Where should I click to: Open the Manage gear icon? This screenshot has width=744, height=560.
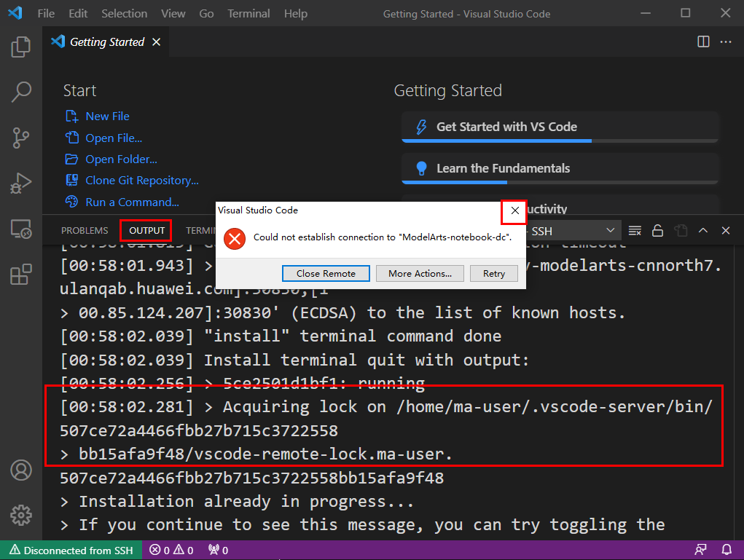point(21,515)
